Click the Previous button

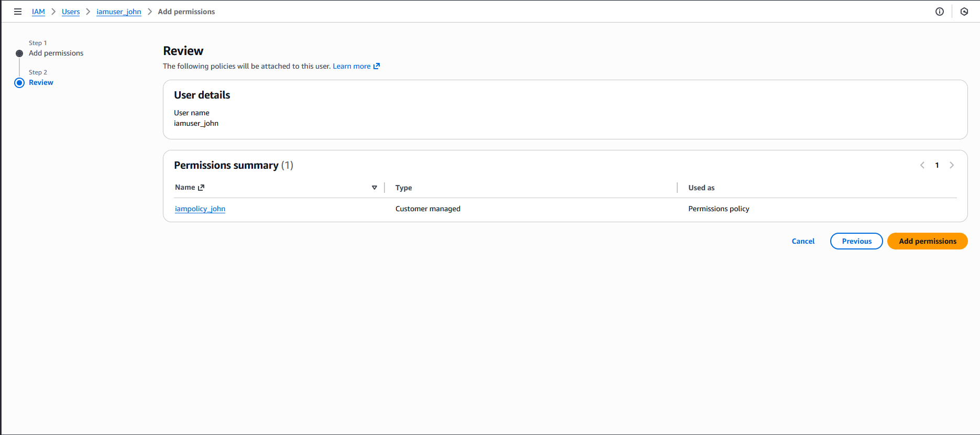tap(856, 241)
